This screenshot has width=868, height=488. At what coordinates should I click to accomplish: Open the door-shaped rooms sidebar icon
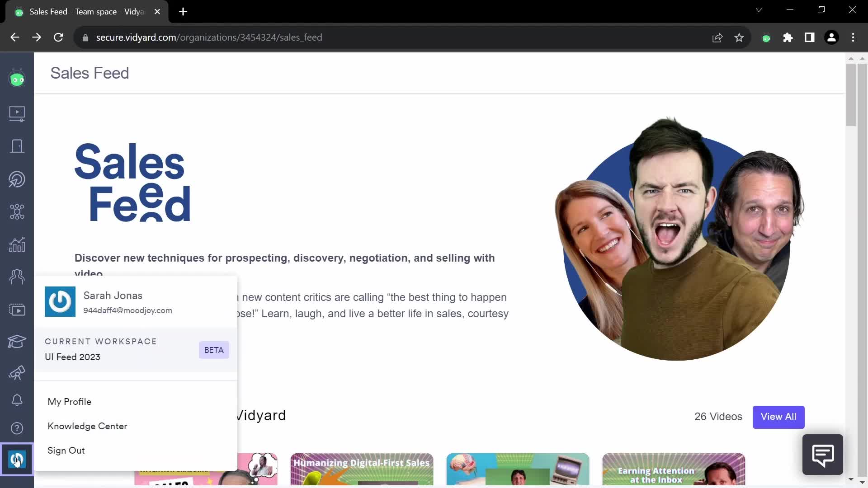point(17,146)
